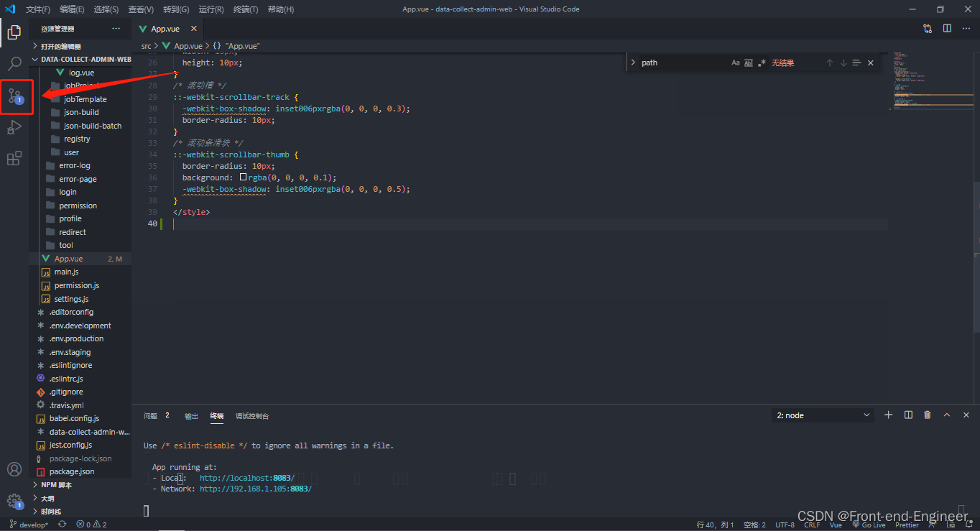Open editor more actions ellipsis
Screen dimensions: 980x531
[966, 29]
